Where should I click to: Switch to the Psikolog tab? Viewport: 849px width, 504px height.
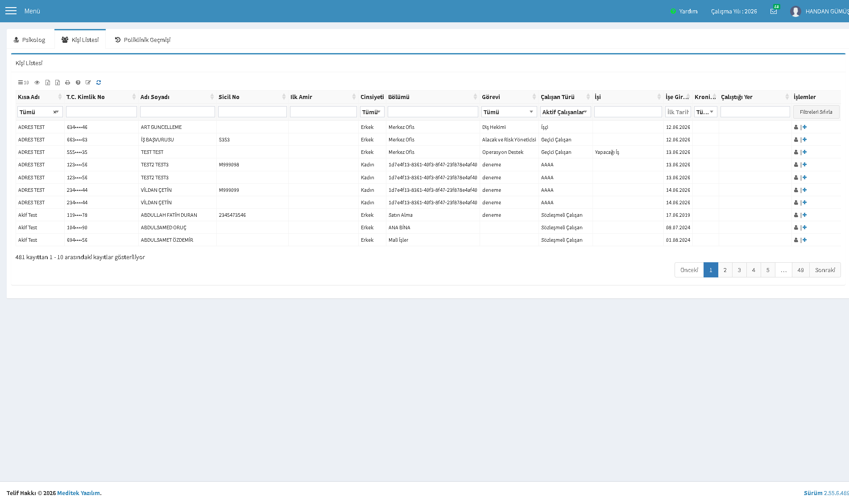[x=29, y=40]
